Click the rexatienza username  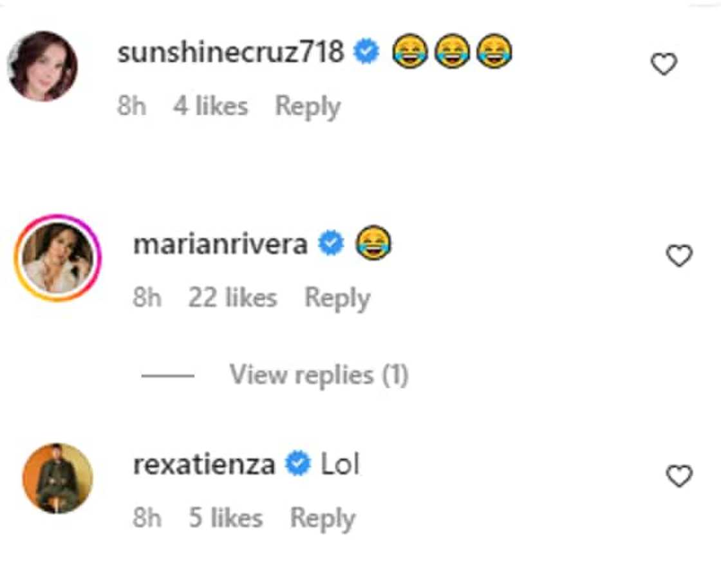pyautogui.click(x=204, y=464)
